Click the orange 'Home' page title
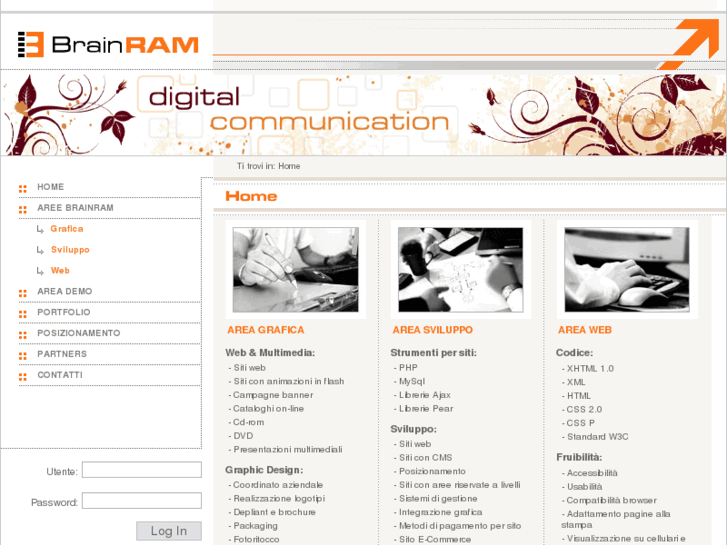The width and height of the screenshot is (727, 545). (251, 196)
